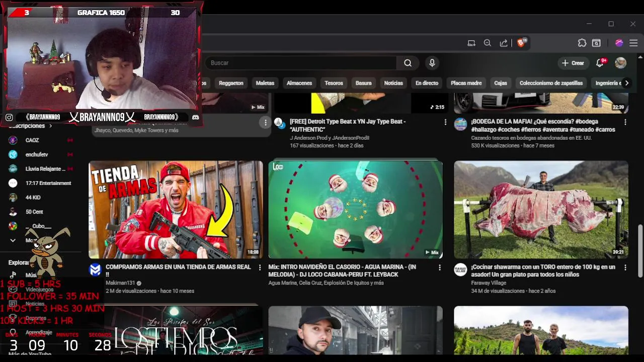Open the browser extensions puzzle icon

click(x=582, y=43)
